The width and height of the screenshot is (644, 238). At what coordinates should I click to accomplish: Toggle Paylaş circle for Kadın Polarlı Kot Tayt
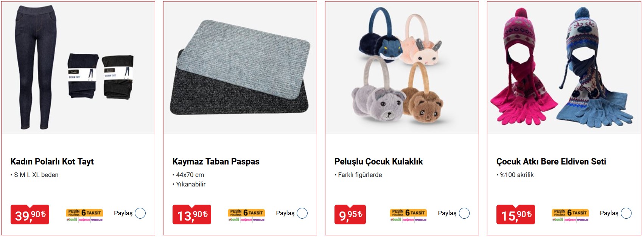click(140, 213)
